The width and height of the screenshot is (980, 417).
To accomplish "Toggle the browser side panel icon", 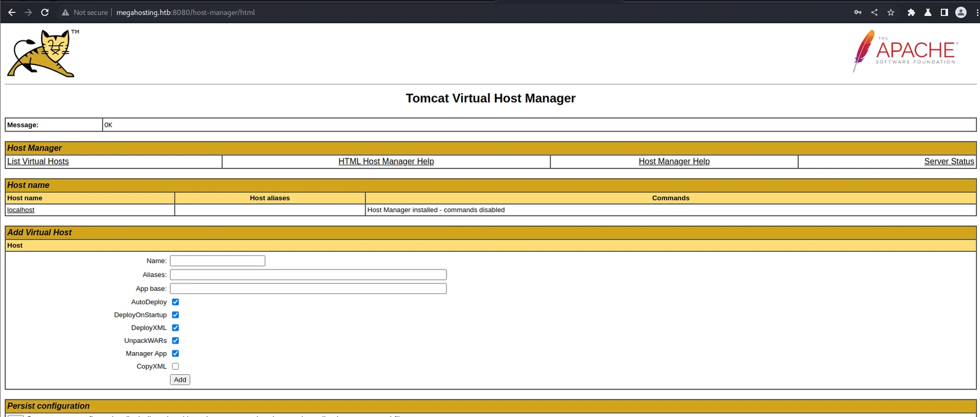I will 944,12.
